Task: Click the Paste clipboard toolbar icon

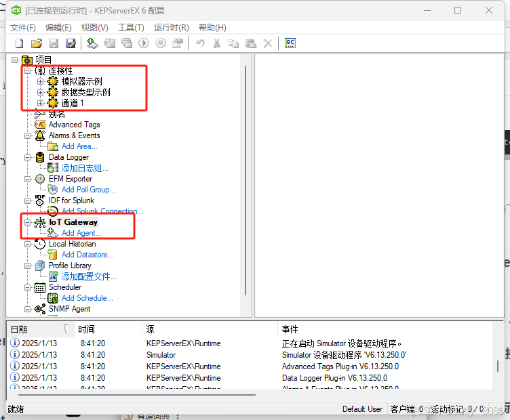Action: (250, 43)
